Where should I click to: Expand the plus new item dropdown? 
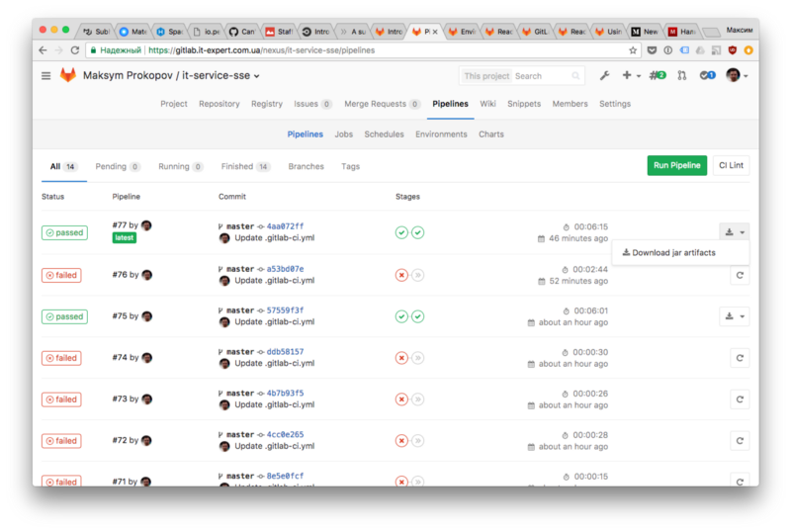pyautogui.click(x=632, y=75)
